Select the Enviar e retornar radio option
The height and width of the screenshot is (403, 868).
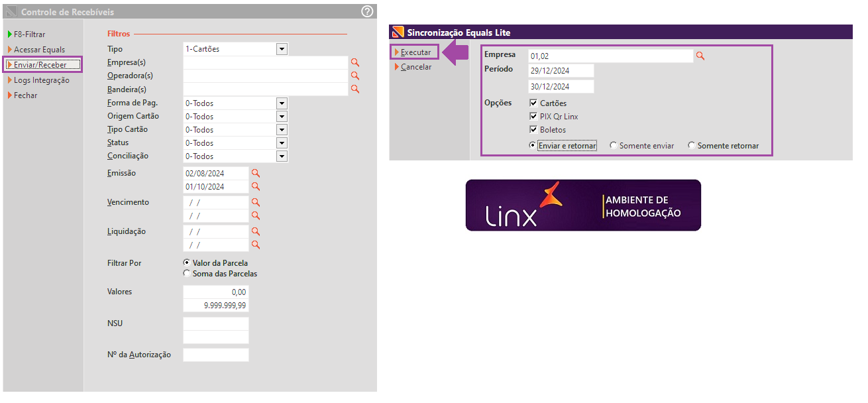(x=533, y=145)
